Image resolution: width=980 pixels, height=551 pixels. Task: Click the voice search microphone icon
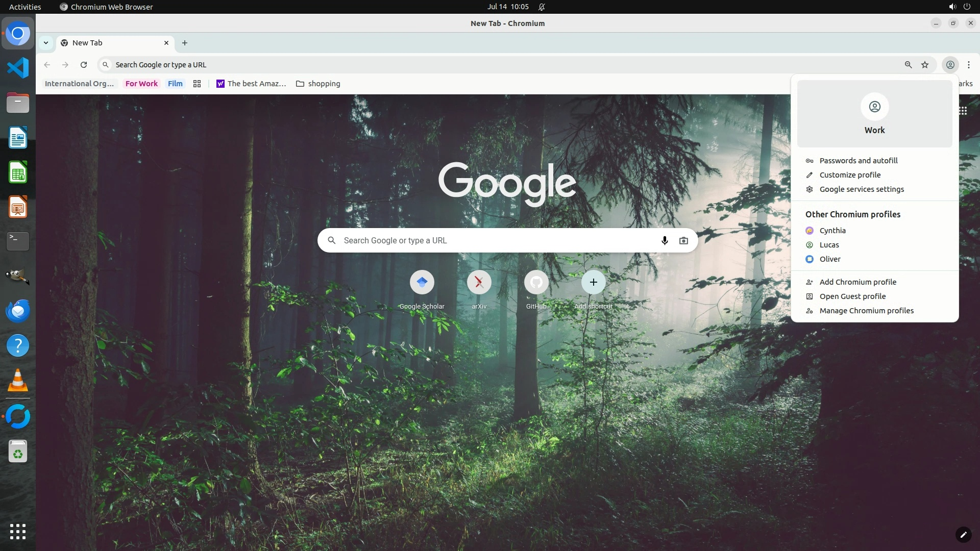click(664, 240)
